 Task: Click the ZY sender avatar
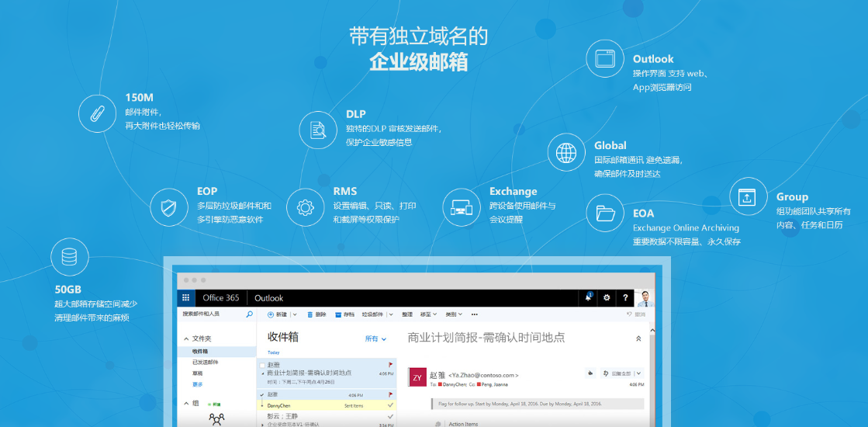(417, 377)
